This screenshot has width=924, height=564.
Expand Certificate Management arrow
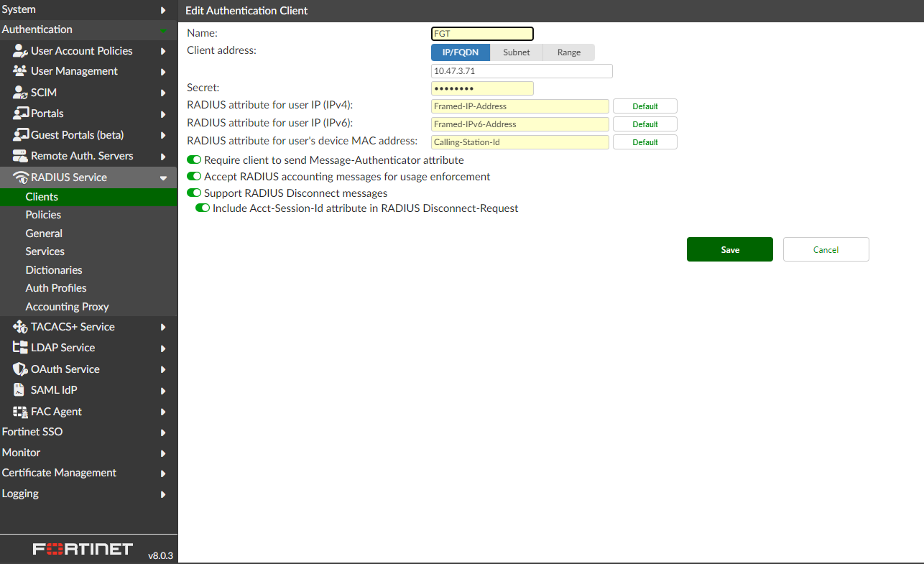[164, 473]
